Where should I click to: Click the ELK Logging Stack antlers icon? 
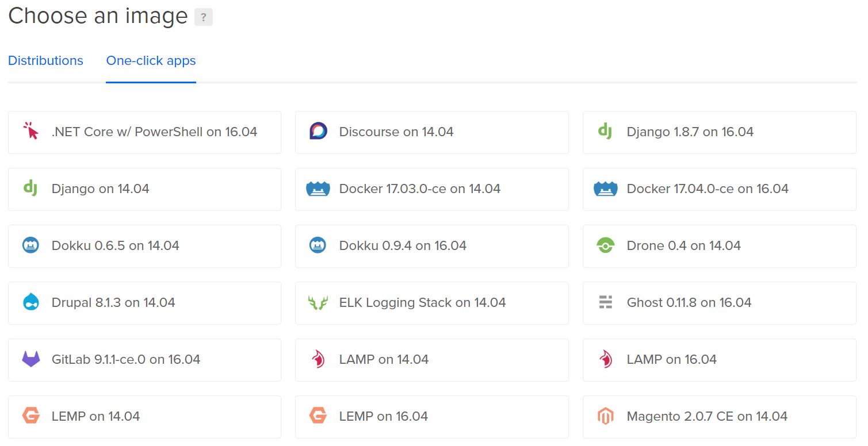click(x=318, y=302)
